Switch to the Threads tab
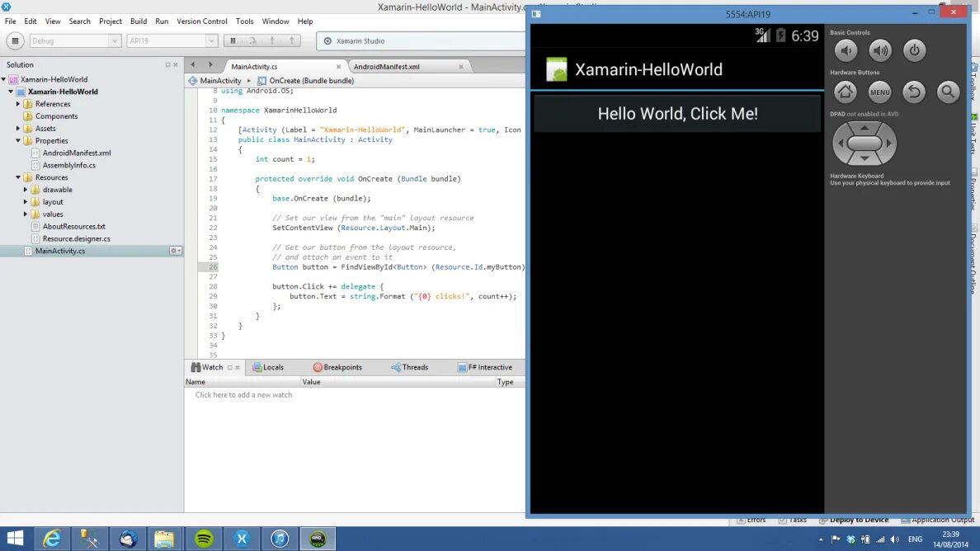 click(x=410, y=367)
